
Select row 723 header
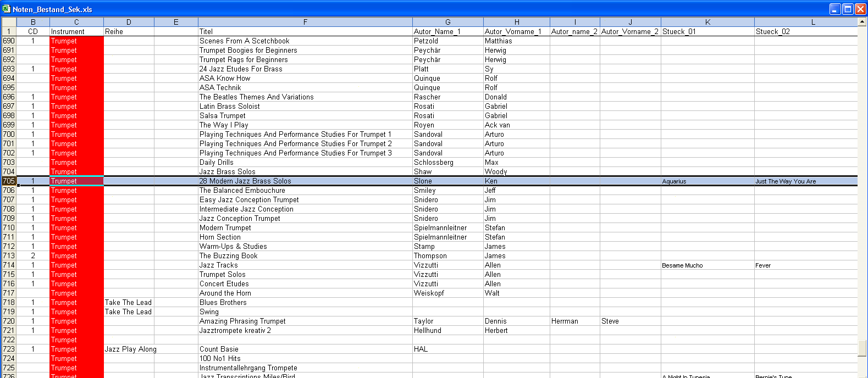tap(9, 349)
